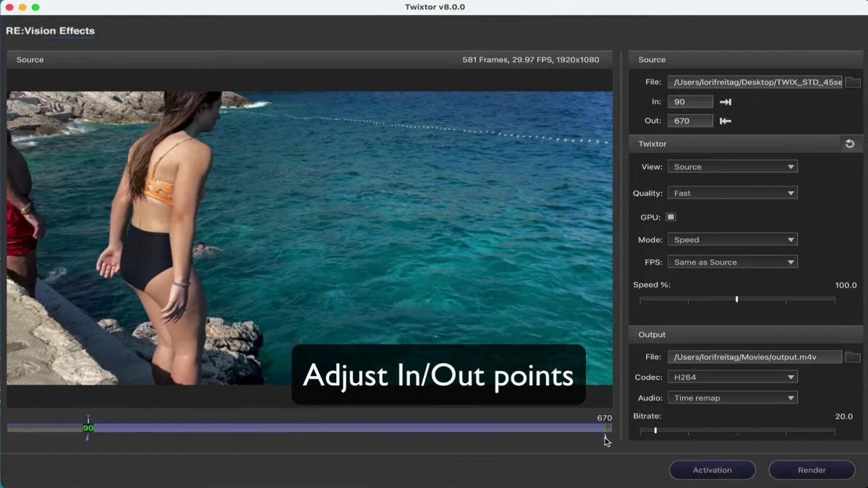The width and height of the screenshot is (868, 488).
Task: Open the FPS dropdown showing Same as Source
Action: coord(732,262)
